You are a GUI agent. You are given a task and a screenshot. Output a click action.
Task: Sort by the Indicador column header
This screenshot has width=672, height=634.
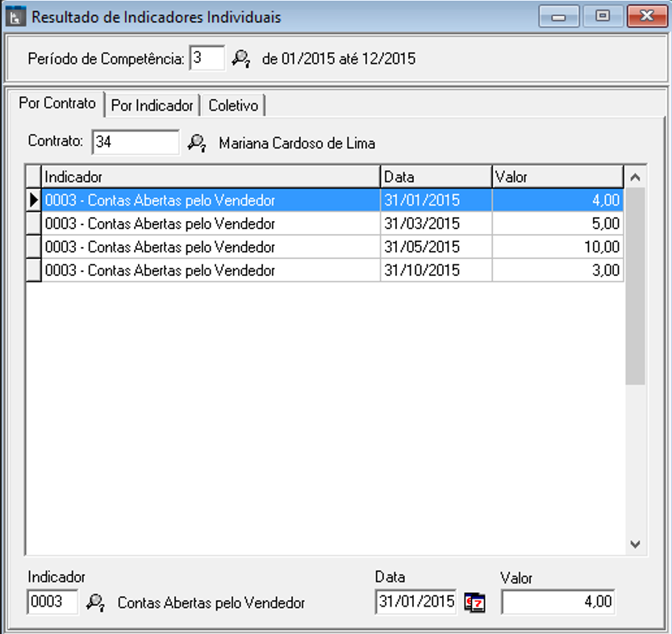[x=210, y=176]
